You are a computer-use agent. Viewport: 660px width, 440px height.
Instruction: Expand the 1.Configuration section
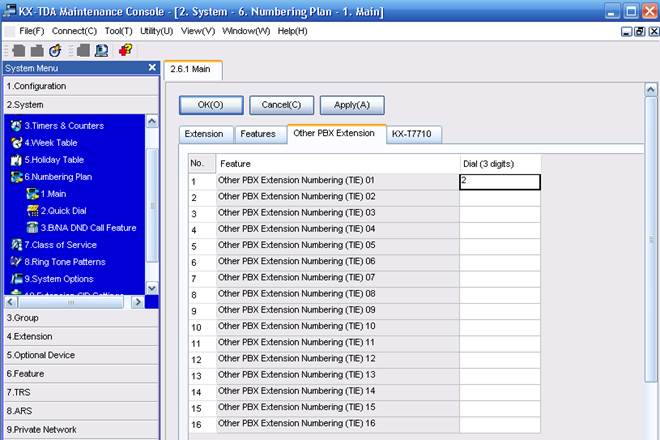point(81,86)
